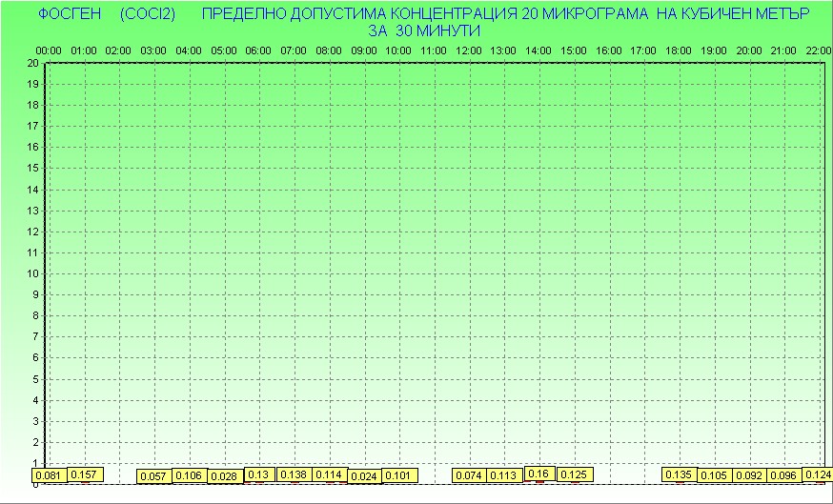Click the 08:00 time axis label

329,51
